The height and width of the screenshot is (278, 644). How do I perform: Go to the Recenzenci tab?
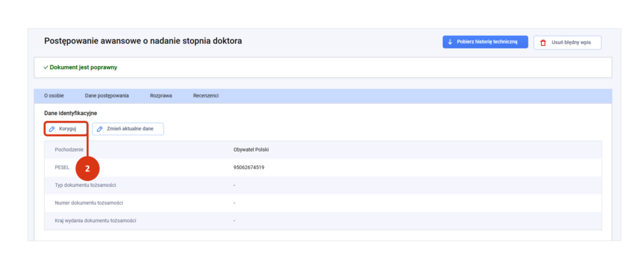[206, 96]
